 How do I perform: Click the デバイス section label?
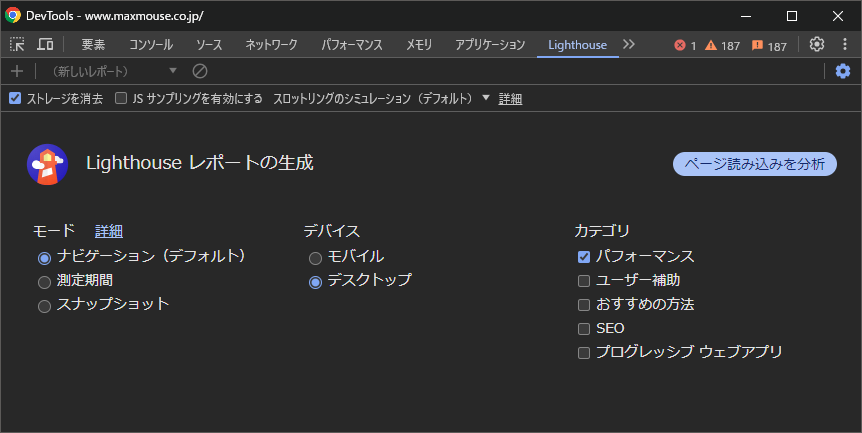point(331,231)
